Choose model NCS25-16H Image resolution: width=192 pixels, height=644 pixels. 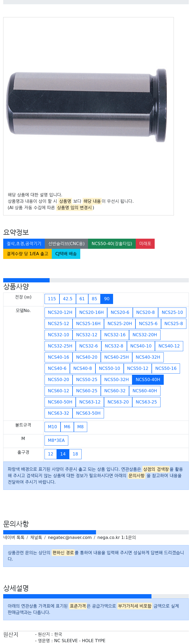(88, 324)
